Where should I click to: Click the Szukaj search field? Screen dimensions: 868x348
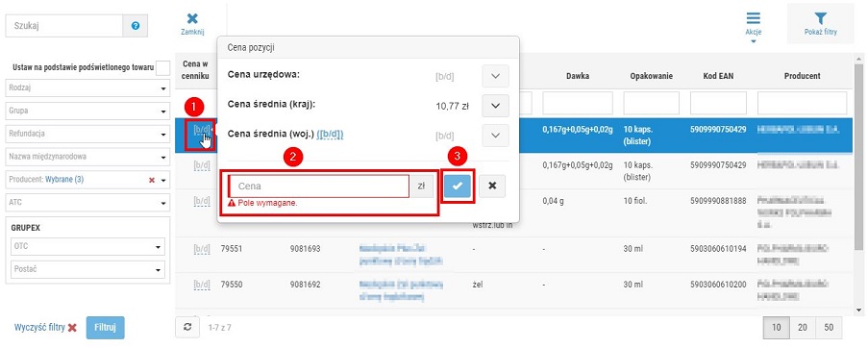[64, 26]
